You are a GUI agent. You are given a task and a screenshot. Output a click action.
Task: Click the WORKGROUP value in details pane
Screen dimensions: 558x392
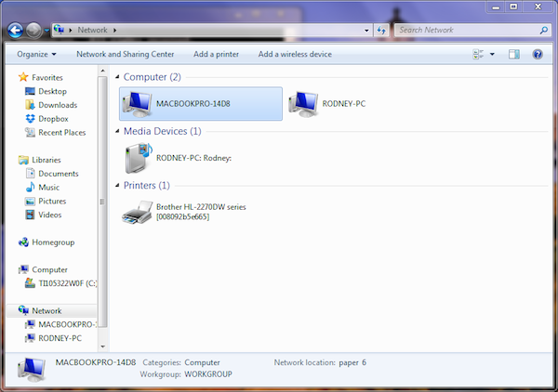[x=208, y=374]
